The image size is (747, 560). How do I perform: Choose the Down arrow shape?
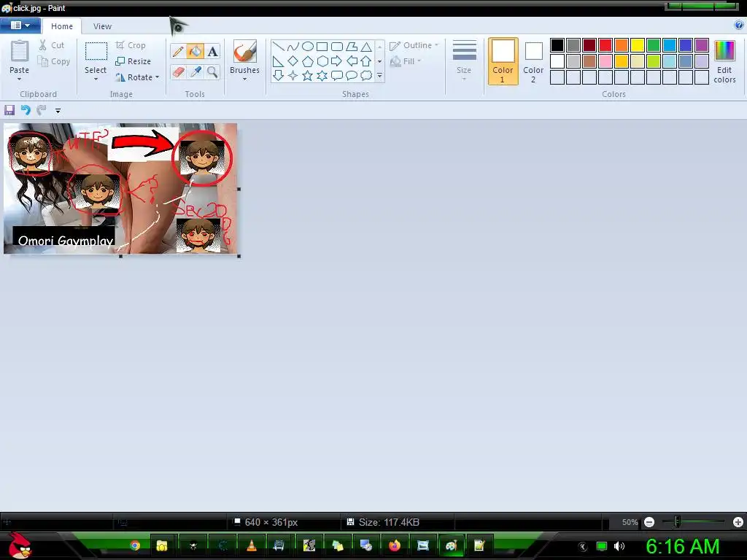tap(278, 75)
